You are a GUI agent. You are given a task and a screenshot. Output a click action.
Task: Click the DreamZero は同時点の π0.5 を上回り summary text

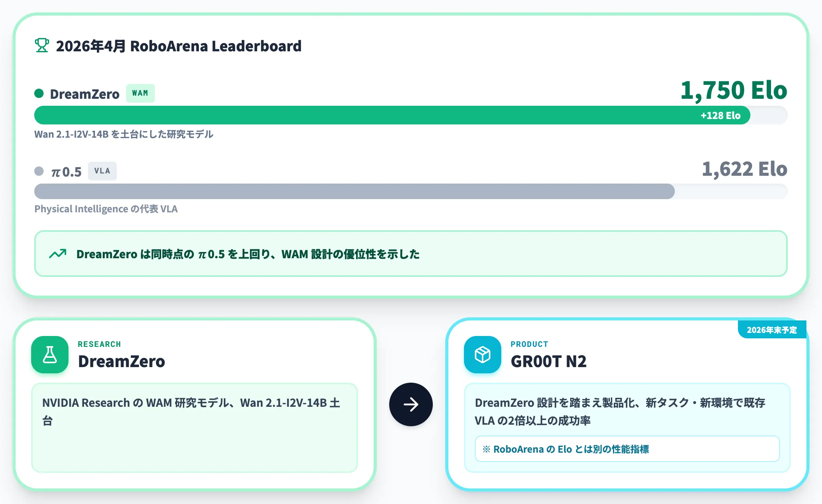click(x=248, y=254)
